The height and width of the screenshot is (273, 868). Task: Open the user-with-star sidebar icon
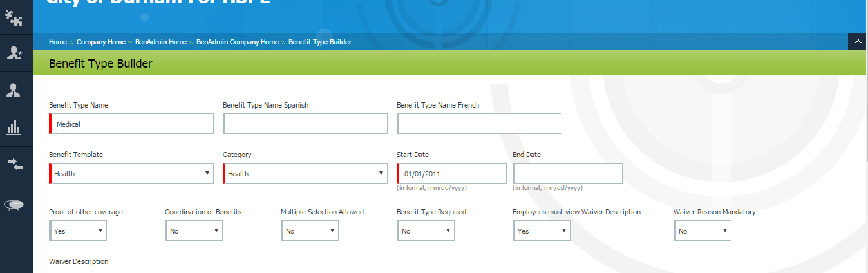tap(14, 53)
